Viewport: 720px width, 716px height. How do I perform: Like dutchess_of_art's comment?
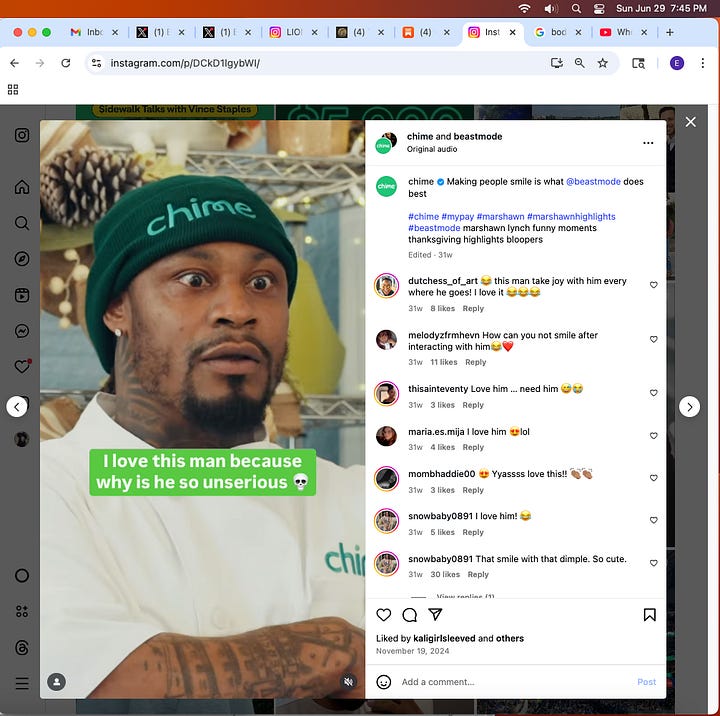coord(653,285)
